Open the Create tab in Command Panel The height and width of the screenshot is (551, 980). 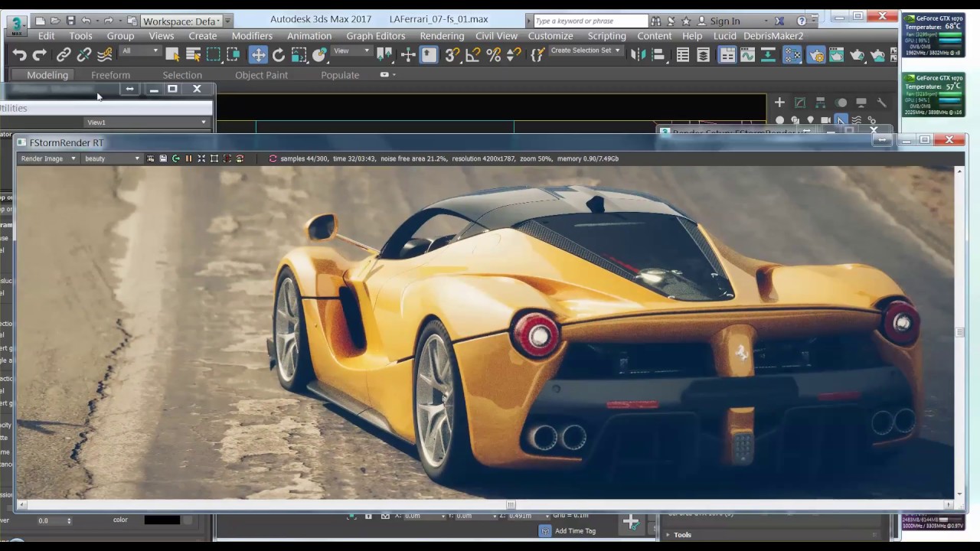[779, 103]
